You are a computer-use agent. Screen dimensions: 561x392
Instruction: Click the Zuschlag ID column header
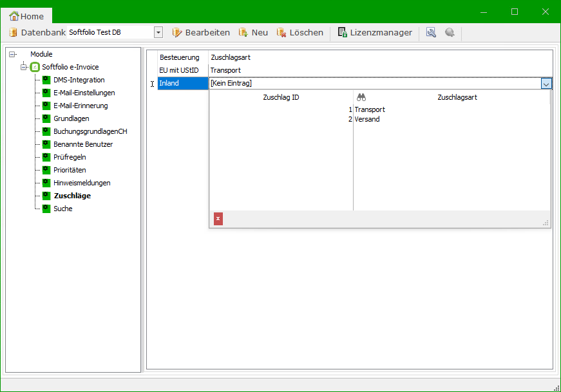(281, 97)
